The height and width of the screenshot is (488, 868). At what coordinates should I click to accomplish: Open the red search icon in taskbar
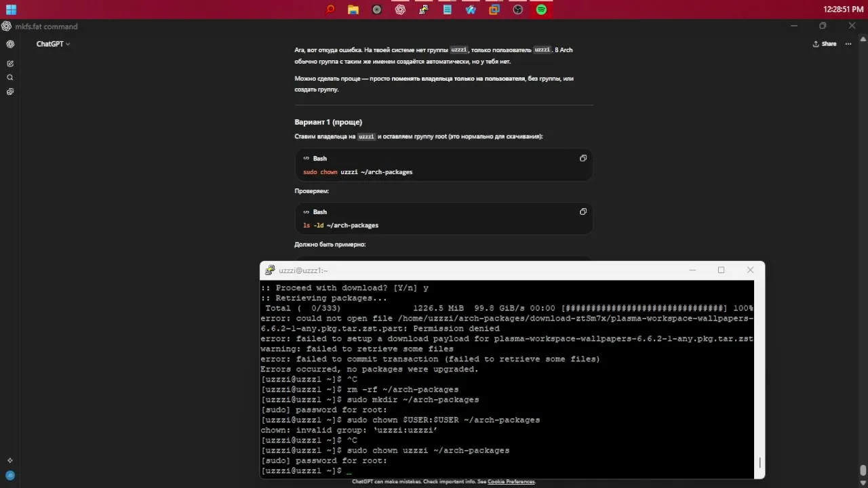click(x=330, y=9)
